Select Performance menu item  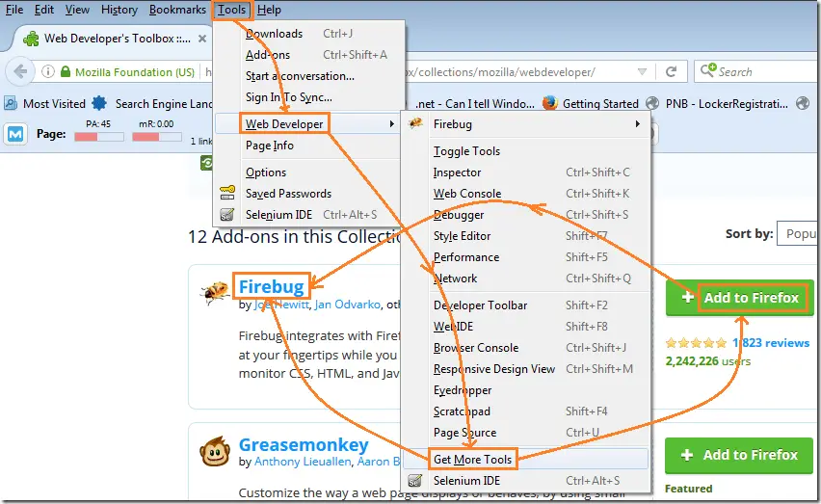coord(526,257)
